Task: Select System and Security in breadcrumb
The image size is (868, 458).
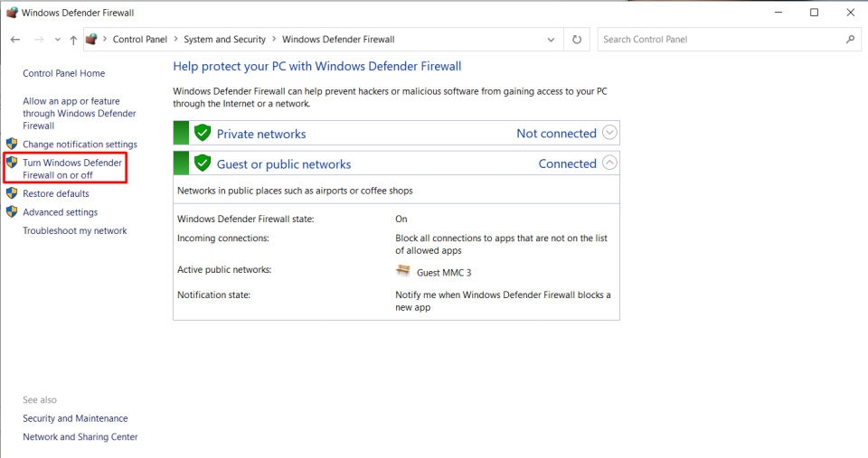Action: [x=224, y=40]
